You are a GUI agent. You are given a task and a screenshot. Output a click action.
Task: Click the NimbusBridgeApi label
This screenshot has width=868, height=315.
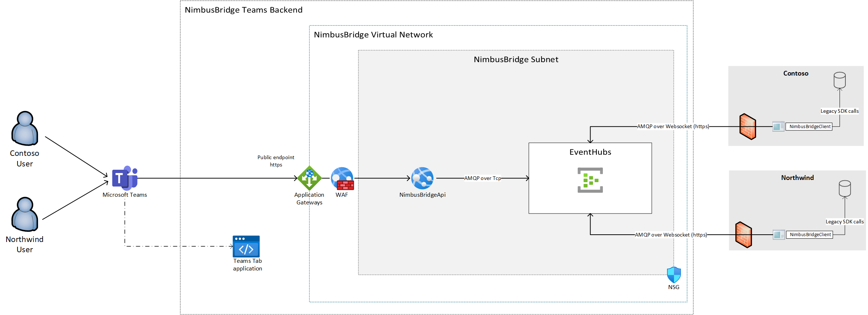pos(422,195)
